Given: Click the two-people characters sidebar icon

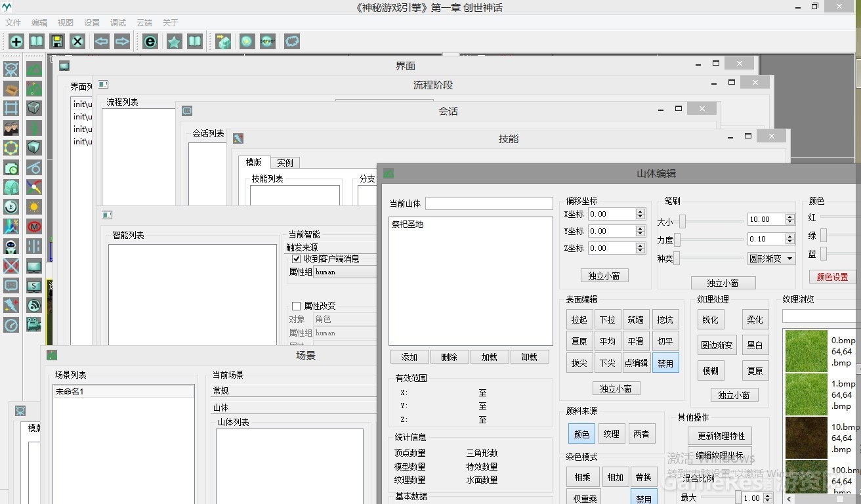Looking at the screenshot, I should (x=11, y=128).
